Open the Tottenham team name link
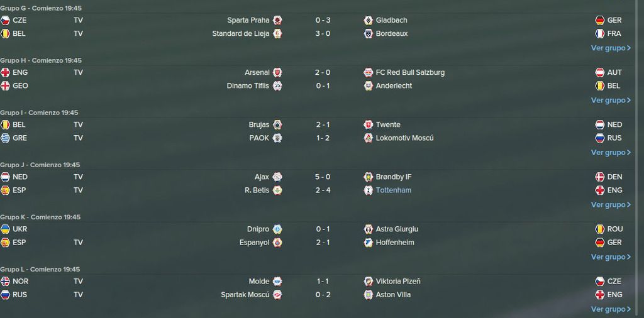This screenshot has height=318, width=644. tap(394, 190)
